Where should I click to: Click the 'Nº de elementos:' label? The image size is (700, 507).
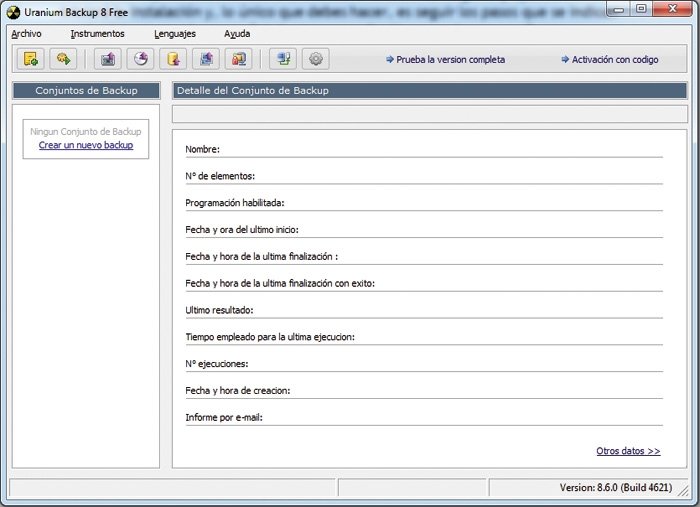click(220, 176)
